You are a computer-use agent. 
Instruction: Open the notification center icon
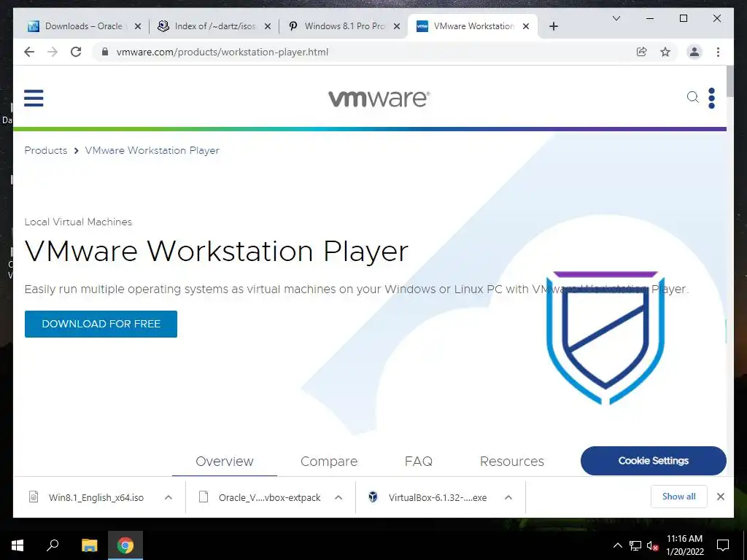723,545
